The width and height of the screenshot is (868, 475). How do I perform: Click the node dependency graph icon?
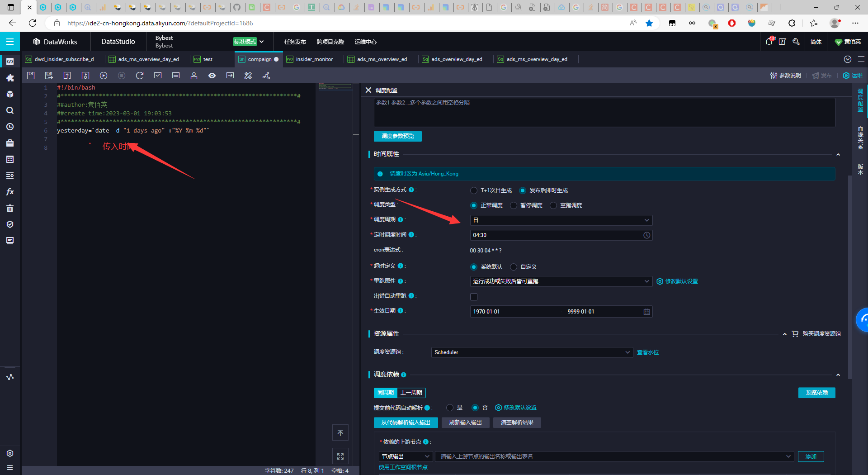(266, 76)
